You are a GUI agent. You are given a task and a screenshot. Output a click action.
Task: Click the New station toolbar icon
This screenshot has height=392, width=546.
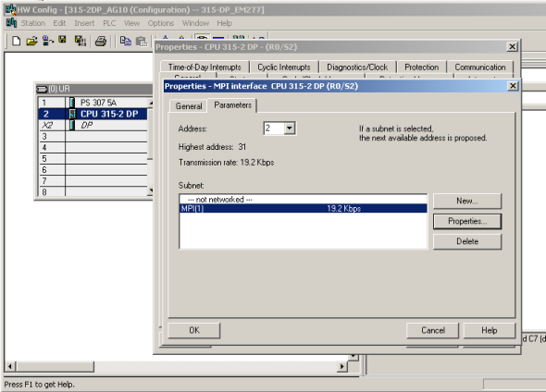[x=16, y=41]
